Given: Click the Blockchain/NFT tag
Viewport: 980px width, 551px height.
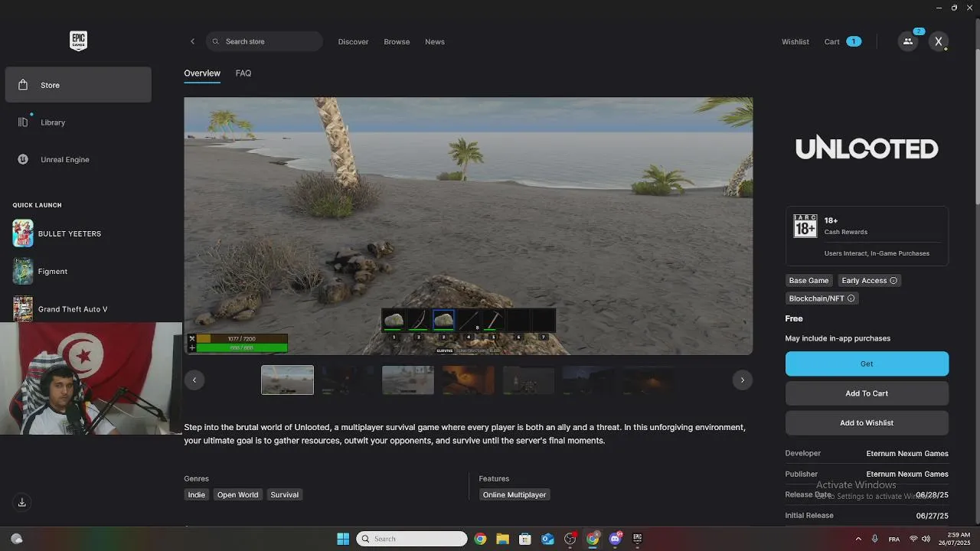Looking at the screenshot, I should click(x=822, y=298).
